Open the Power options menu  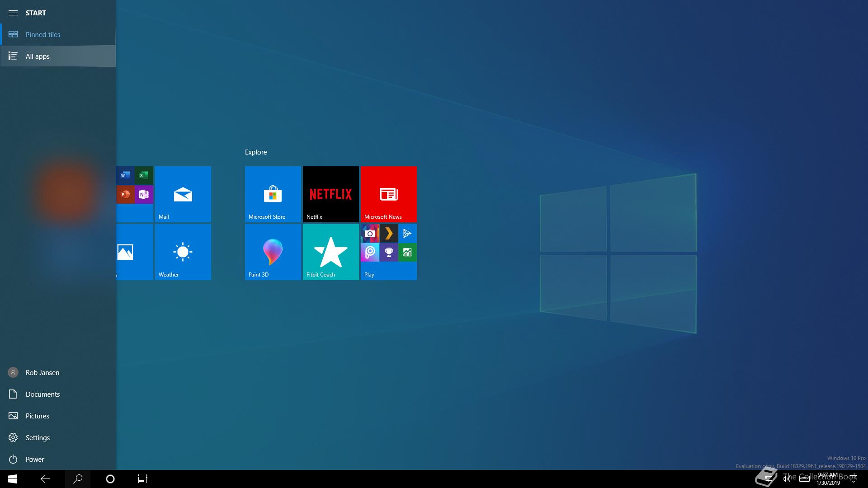(x=58, y=459)
